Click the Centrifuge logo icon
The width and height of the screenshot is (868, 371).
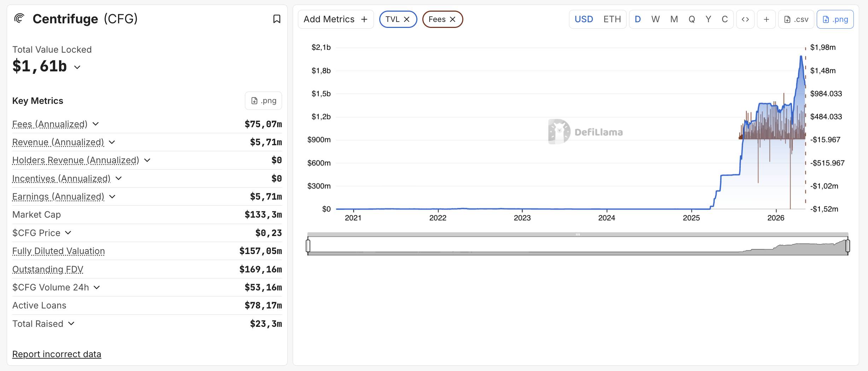19,18
